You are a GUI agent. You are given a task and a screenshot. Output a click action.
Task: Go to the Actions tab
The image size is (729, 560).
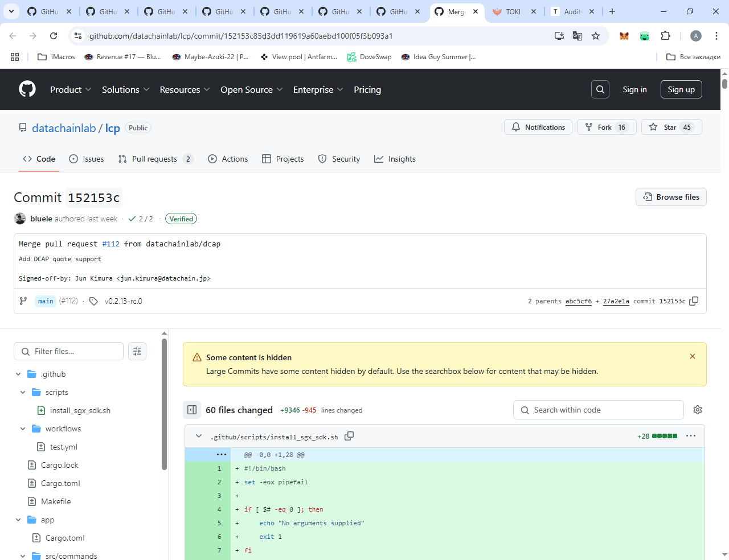pos(228,159)
